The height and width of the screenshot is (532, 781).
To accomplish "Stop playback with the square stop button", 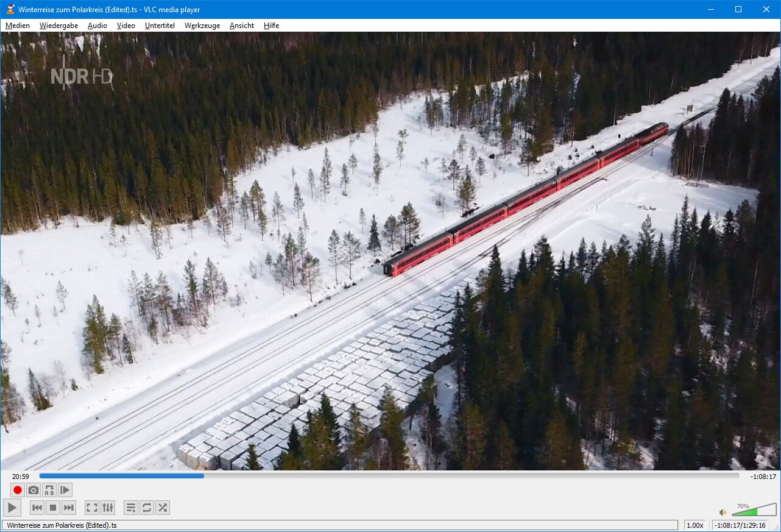I will point(53,508).
